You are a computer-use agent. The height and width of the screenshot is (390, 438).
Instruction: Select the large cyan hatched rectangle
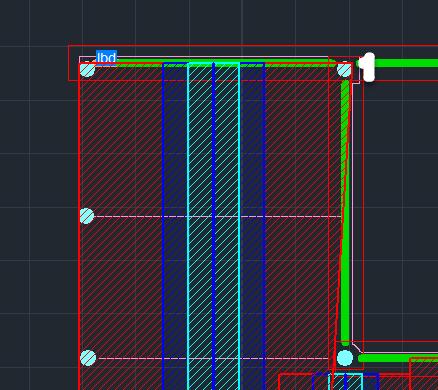pyautogui.click(x=214, y=226)
